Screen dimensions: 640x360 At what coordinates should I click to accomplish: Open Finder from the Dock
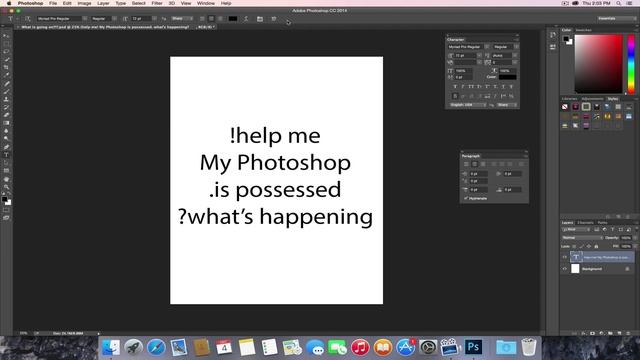pyautogui.click(x=111, y=347)
